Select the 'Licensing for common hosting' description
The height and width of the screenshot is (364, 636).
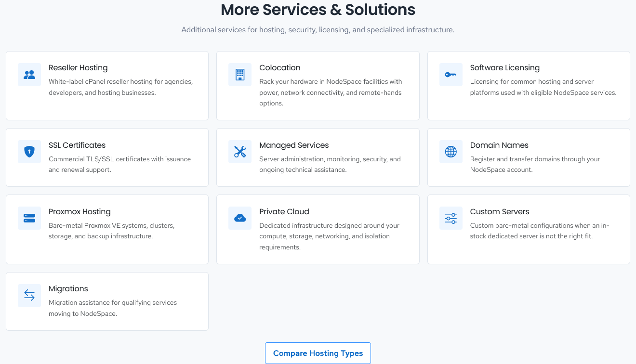[543, 87]
